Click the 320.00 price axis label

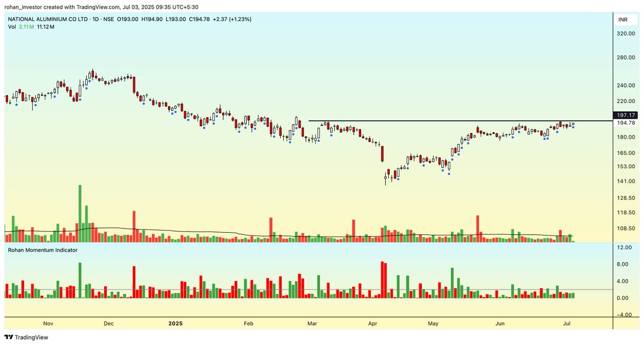627,33
